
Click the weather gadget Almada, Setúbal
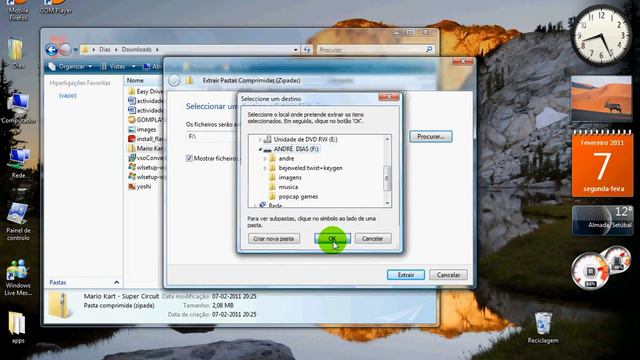602,220
